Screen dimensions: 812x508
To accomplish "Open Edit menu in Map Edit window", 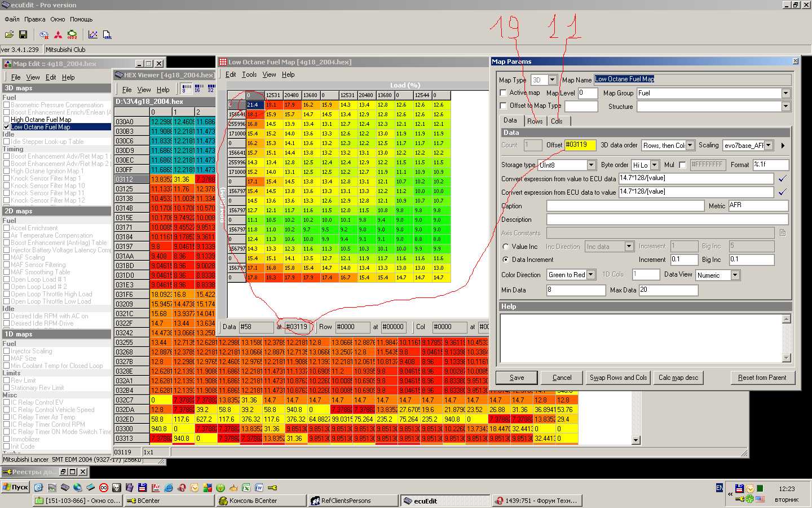I will 51,77.
